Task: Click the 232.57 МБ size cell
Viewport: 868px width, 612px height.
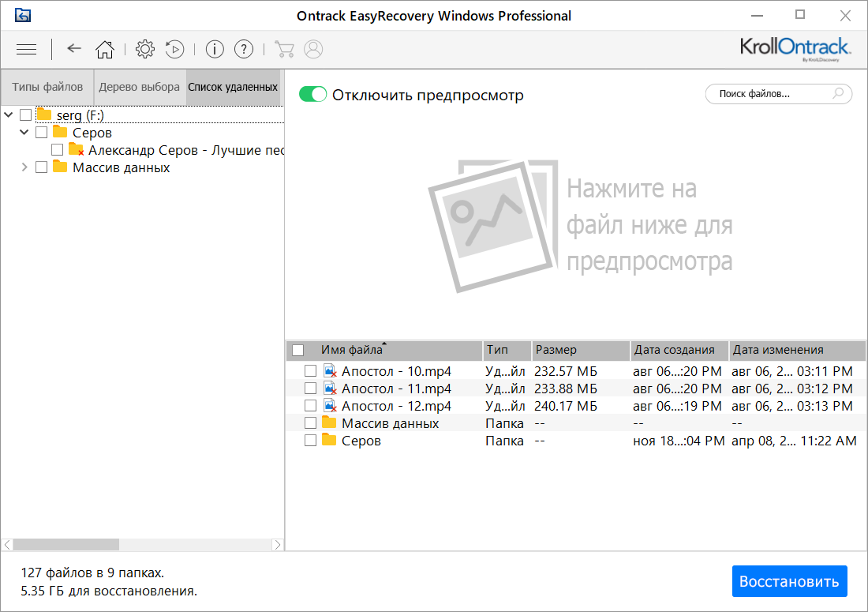Action: point(566,371)
